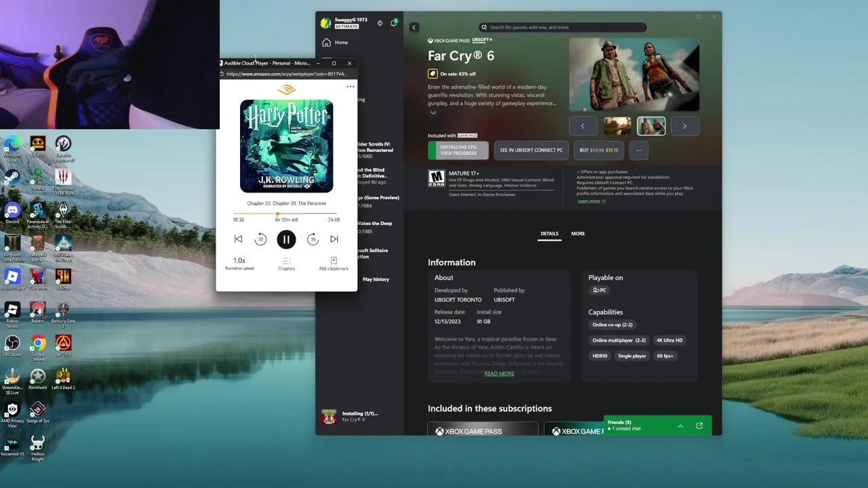Viewport: 868px width, 488px height.
Task: Click the Single player capability chip
Action: pos(632,356)
